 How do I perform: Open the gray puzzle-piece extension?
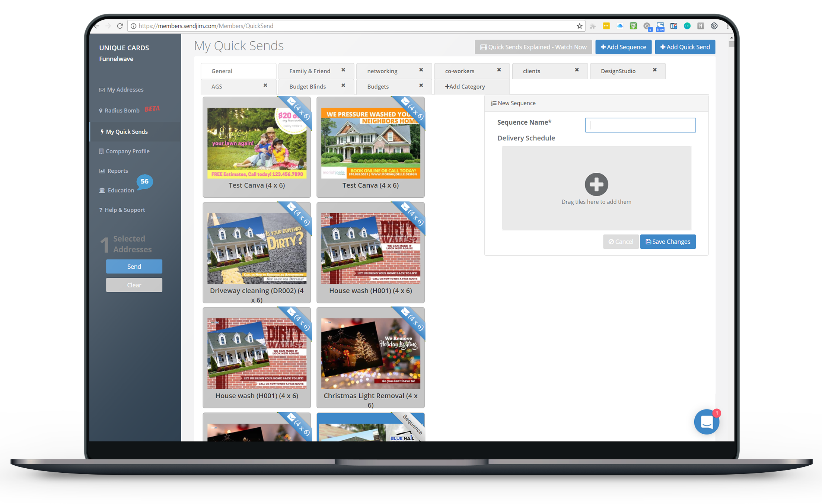click(x=593, y=26)
